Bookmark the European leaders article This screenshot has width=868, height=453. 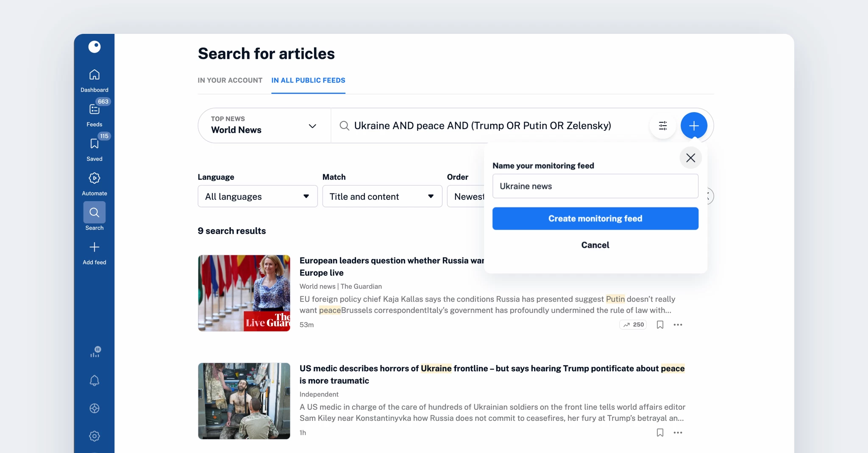click(x=660, y=325)
